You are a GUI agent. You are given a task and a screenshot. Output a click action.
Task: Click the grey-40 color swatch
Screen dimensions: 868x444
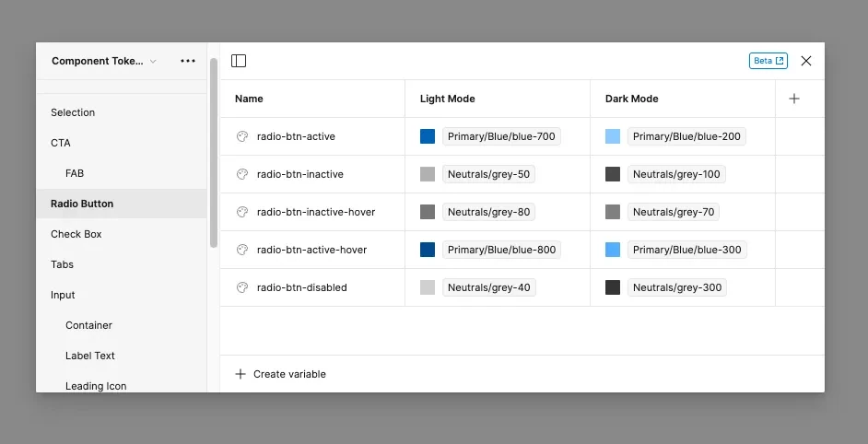pyautogui.click(x=428, y=287)
